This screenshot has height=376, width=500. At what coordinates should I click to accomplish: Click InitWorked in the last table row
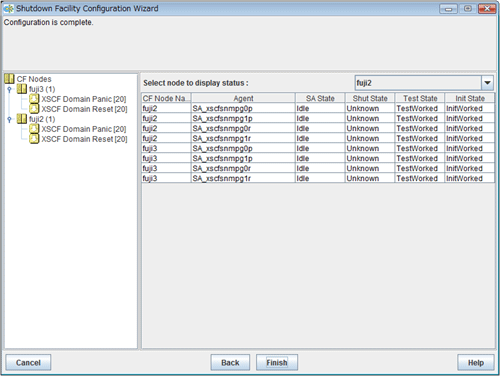[x=470, y=178]
